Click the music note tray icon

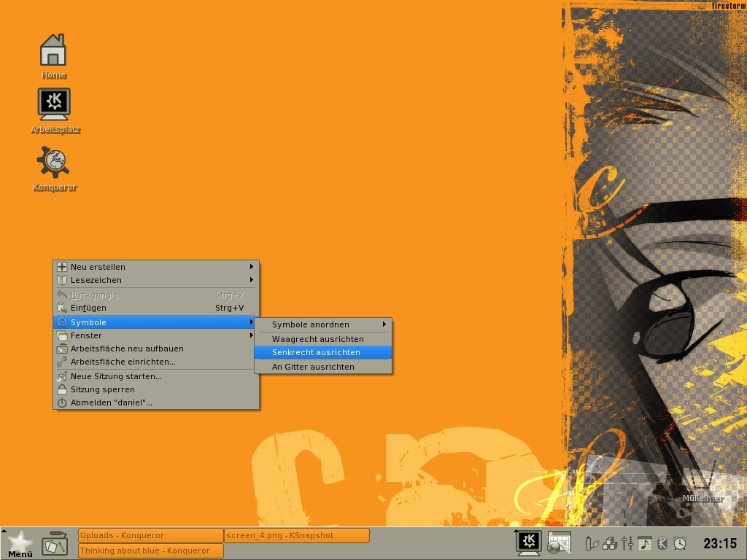644,542
